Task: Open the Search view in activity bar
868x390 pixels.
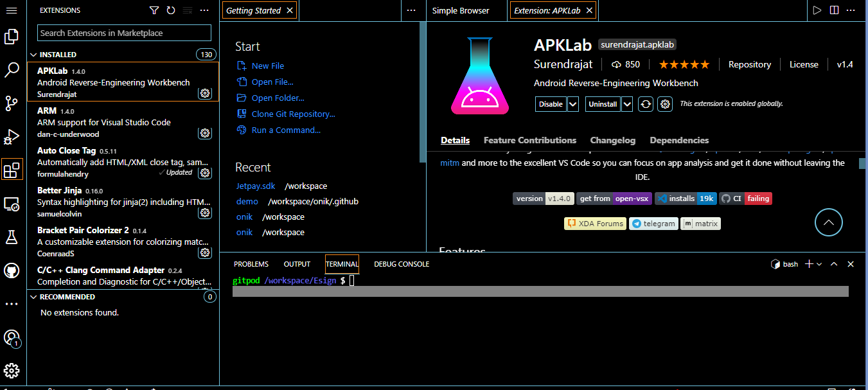Action: point(12,70)
